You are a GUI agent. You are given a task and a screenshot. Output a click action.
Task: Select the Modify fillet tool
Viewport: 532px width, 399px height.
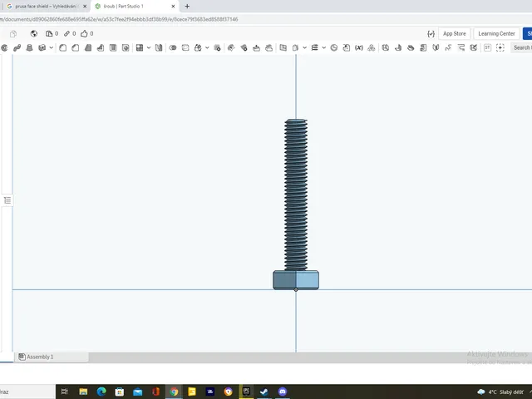pos(231,48)
